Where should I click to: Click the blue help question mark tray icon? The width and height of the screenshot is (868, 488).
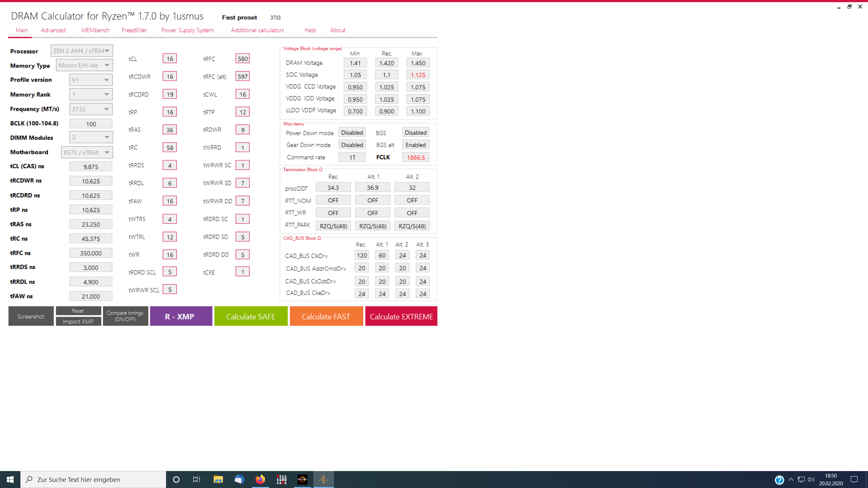pos(779,480)
